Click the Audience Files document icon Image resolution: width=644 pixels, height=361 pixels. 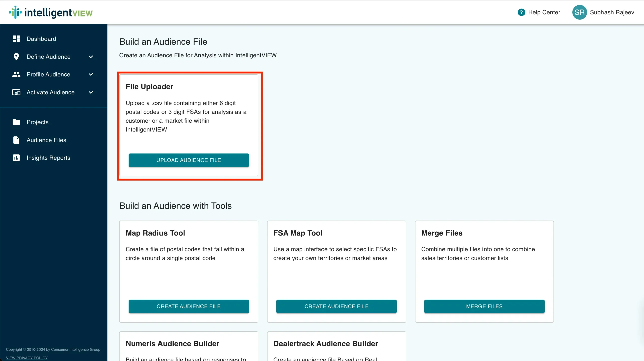(16, 140)
